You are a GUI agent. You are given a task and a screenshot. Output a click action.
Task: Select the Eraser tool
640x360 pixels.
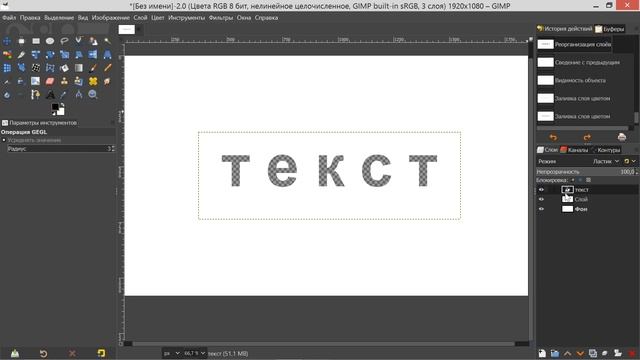coord(50,81)
